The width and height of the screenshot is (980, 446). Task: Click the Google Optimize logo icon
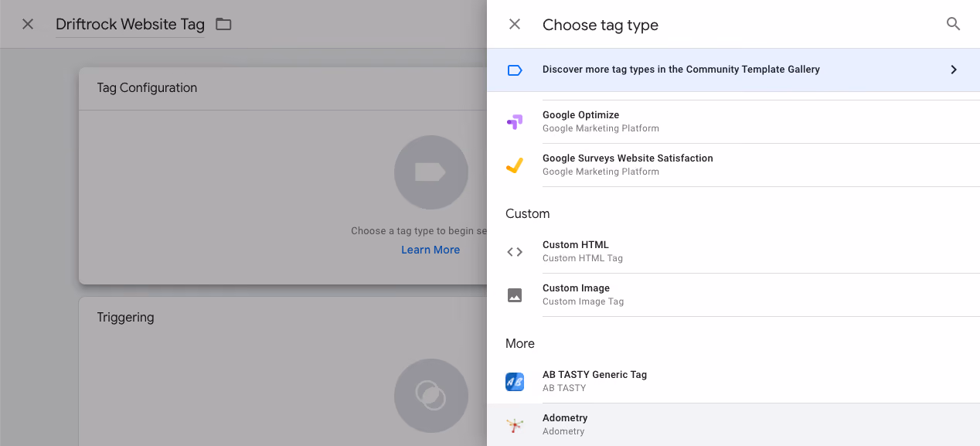515,121
